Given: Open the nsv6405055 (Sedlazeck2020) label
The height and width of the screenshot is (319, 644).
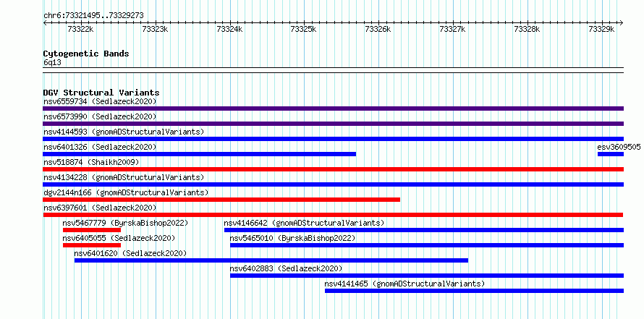Looking at the screenshot, I should [119, 238].
